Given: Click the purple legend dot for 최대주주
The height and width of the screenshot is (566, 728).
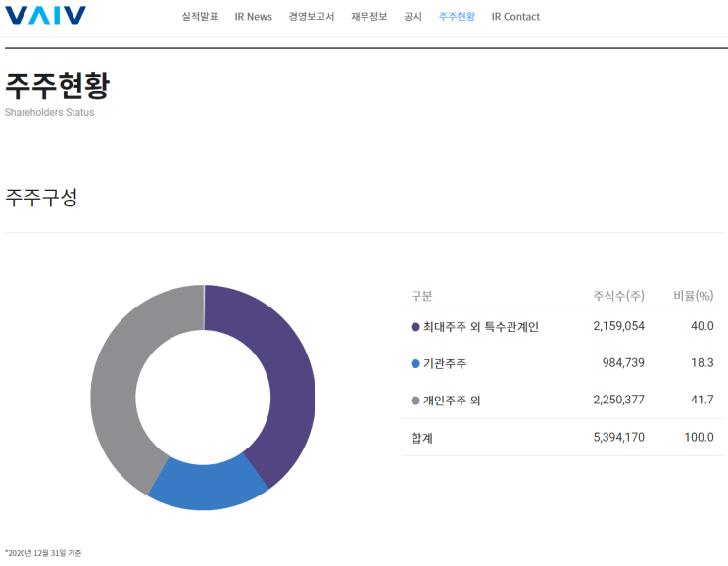Looking at the screenshot, I should tap(415, 327).
